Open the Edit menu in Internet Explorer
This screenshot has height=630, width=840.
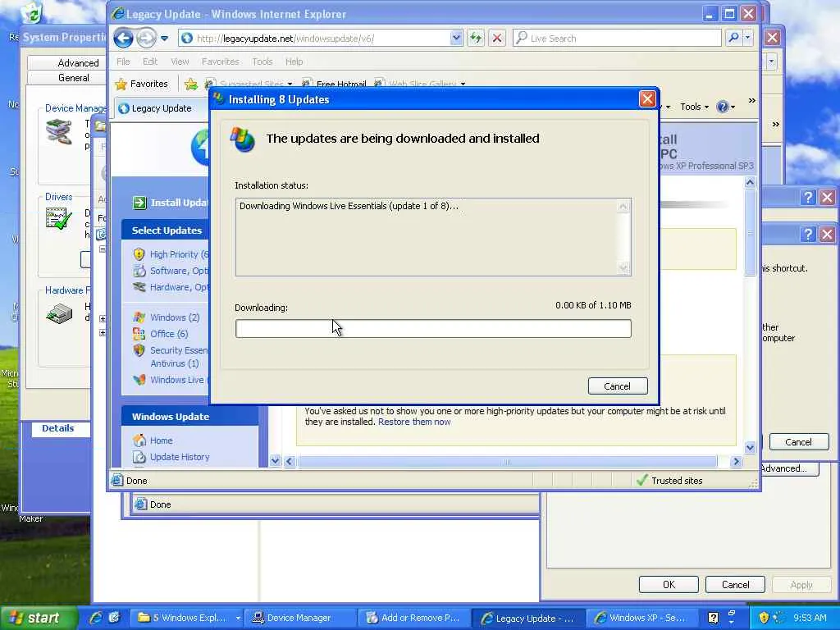click(150, 62)
